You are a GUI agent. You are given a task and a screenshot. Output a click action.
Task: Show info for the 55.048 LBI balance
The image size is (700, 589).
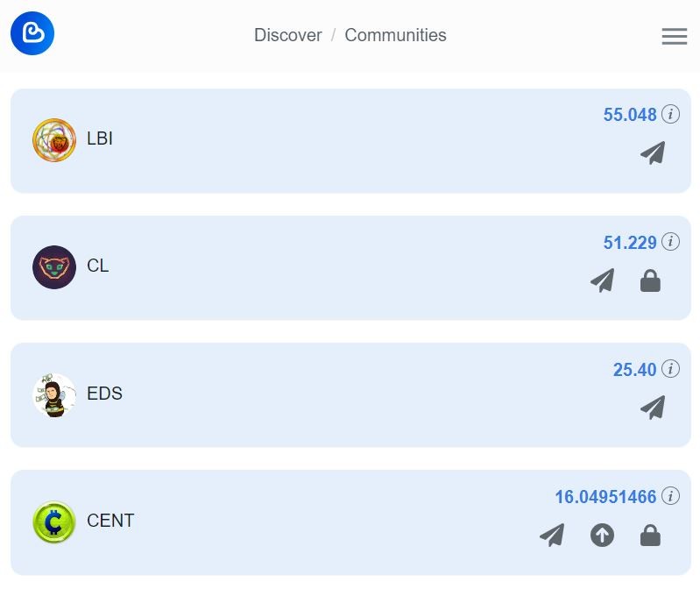pos(670,114)
